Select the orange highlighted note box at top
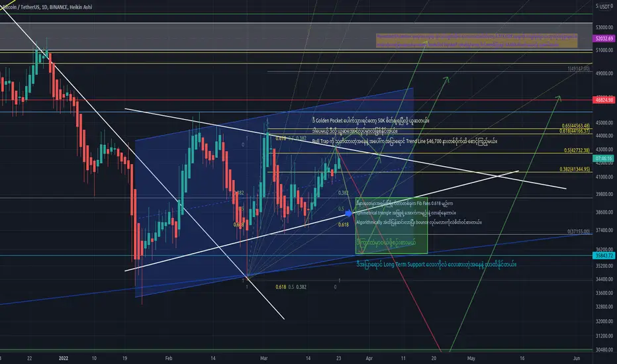This screenshot has height=364, width=617. [x=477, y=40]
